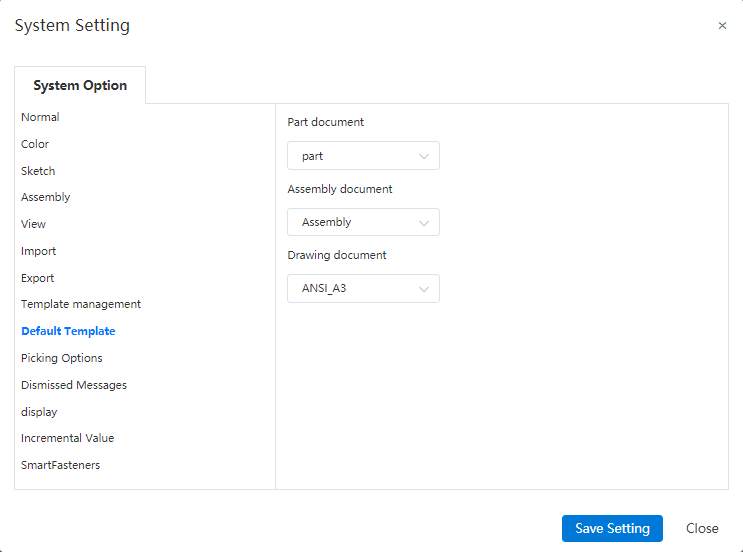Open the Part document dropdown
The width and height of the screenshot is (743, 552).
point(363,156)
